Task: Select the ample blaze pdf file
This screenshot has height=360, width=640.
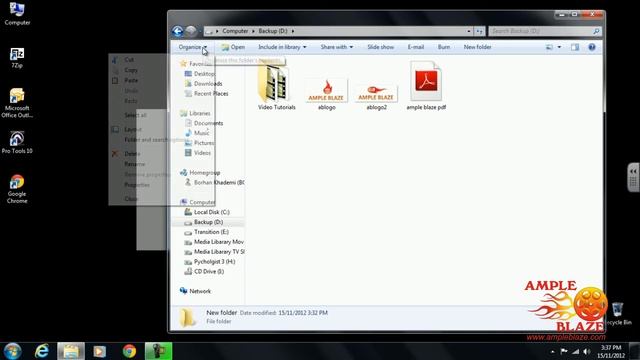Action: pyautogui.click(x=426, y=86)
